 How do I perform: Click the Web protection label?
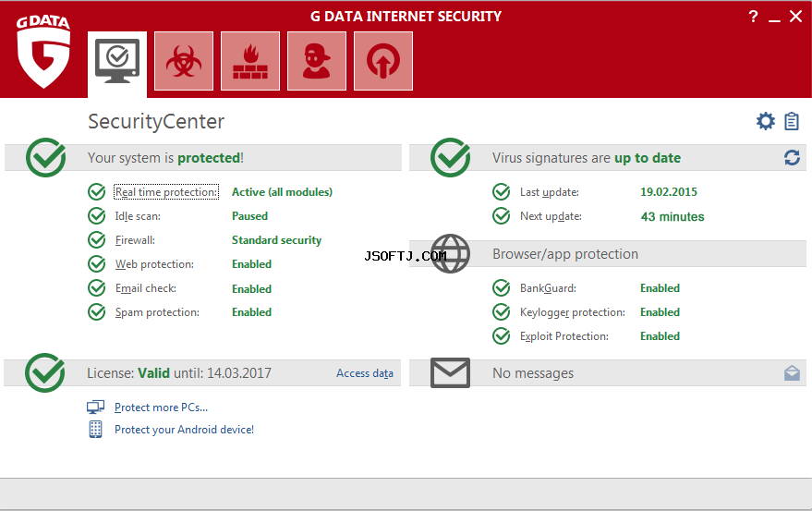[x=154, y=264]
